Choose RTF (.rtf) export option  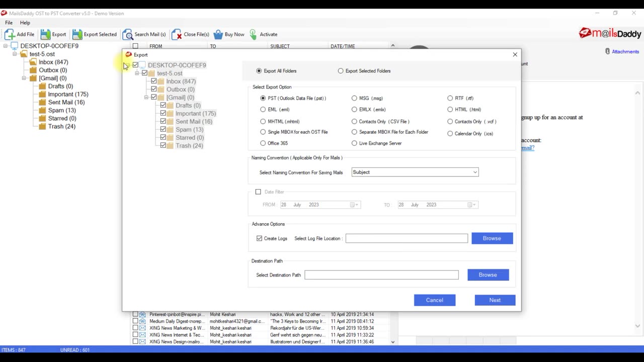pos(450,98)
